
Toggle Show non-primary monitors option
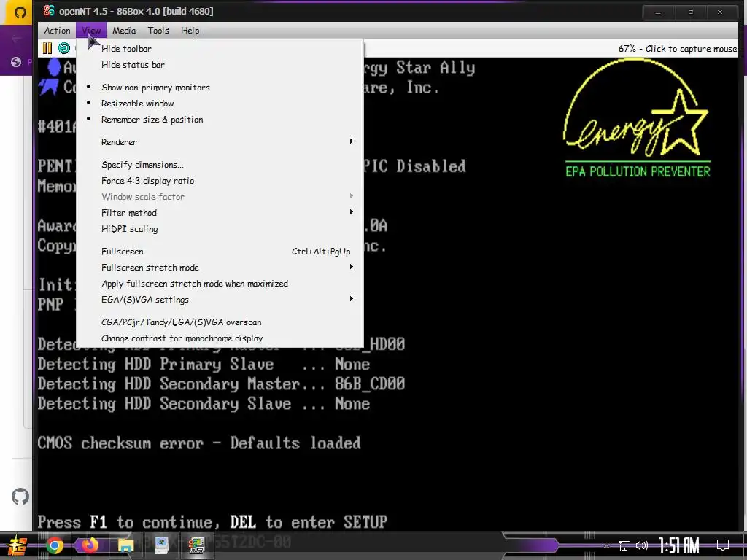coord(220,87)
